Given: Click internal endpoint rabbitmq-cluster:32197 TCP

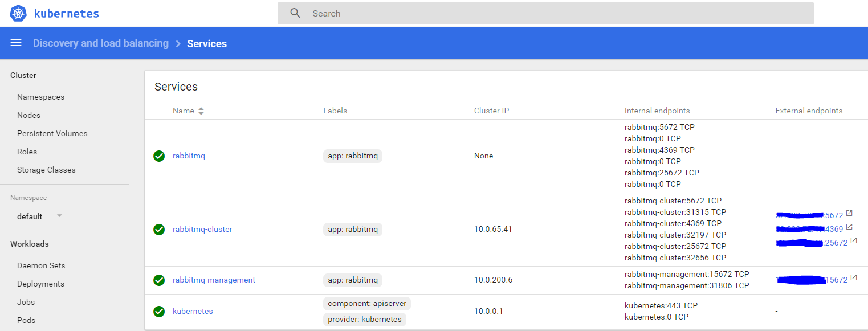Looking at the screenshot, I should point(675,235).
